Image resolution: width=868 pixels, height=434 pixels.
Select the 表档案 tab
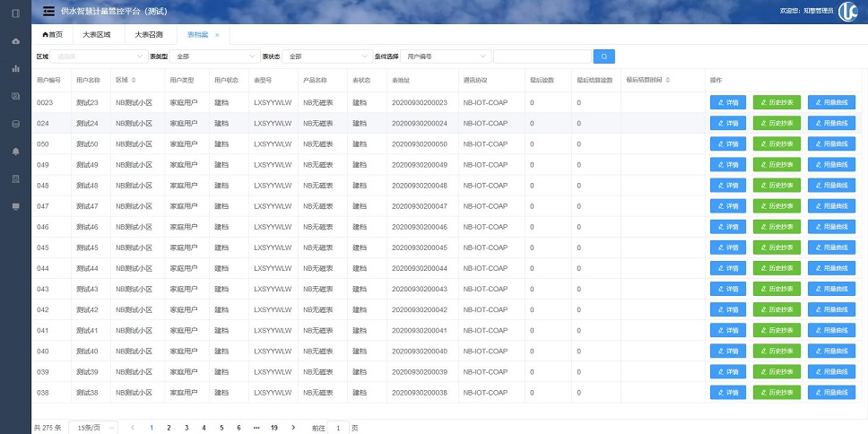[197, 34]
